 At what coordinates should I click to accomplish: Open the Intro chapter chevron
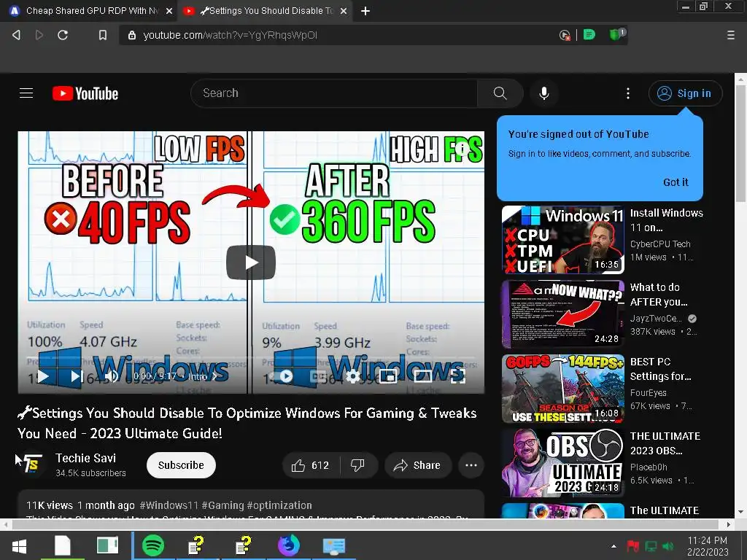[214, 377]
